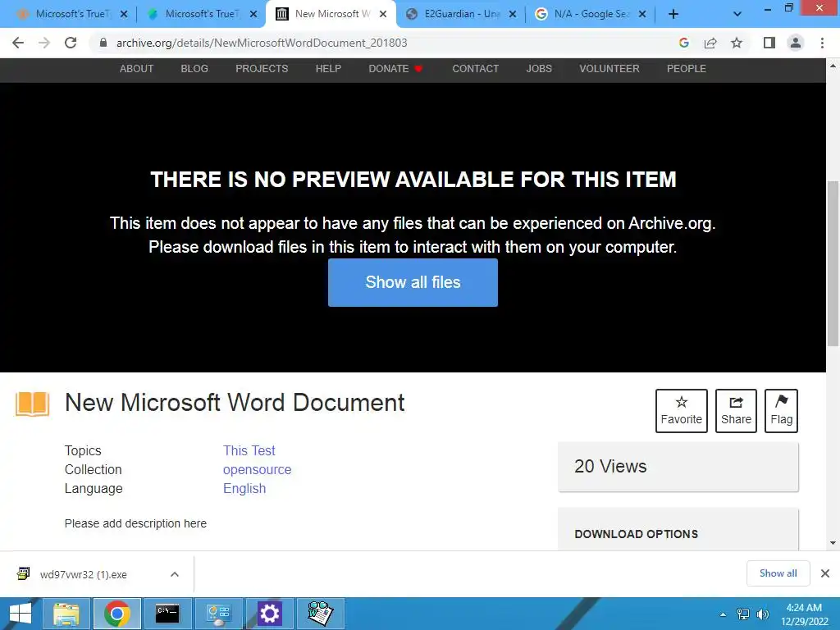This screenshot has height=630, width=840.
Task: Click the scrollbar down arrow
Action: coord(833,543)
